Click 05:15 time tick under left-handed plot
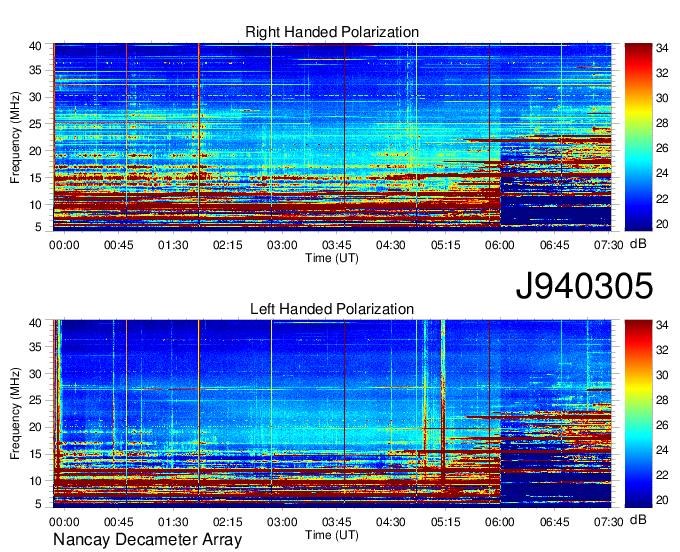Viewport: 680px width, 552px height. tap(445, 522)
